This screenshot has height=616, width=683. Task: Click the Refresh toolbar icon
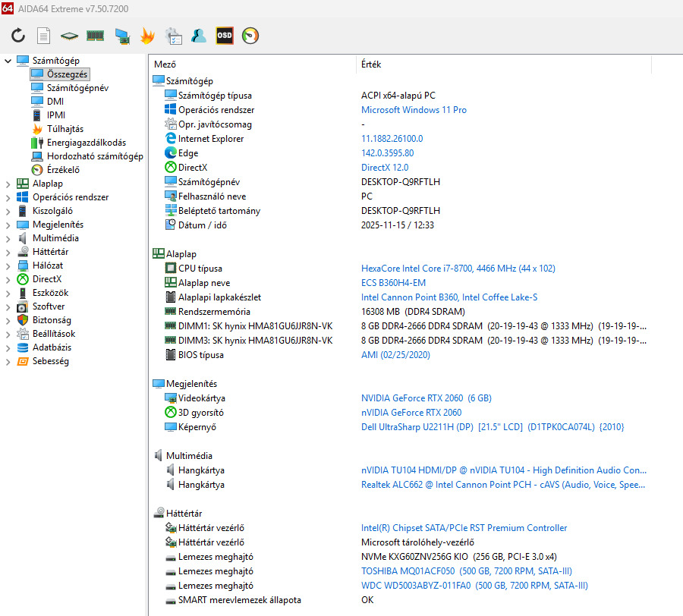pyautogui.click(x=18, y=35)
